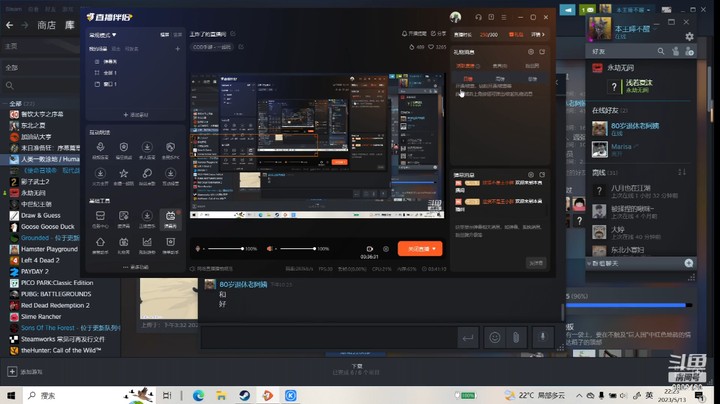This screenshot has width=720, height=404.
Task: Click the house-shaped tool icon
Action: coord(100,242)
